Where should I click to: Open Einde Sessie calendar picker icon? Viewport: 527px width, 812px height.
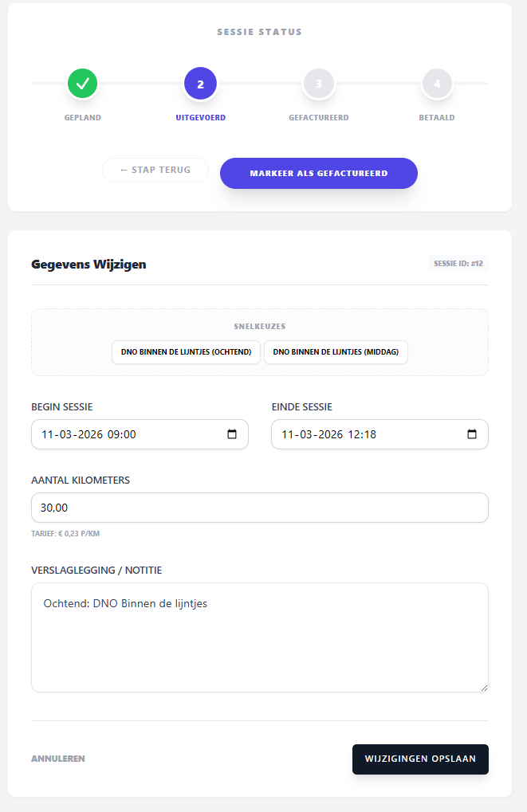click(472, 434)
